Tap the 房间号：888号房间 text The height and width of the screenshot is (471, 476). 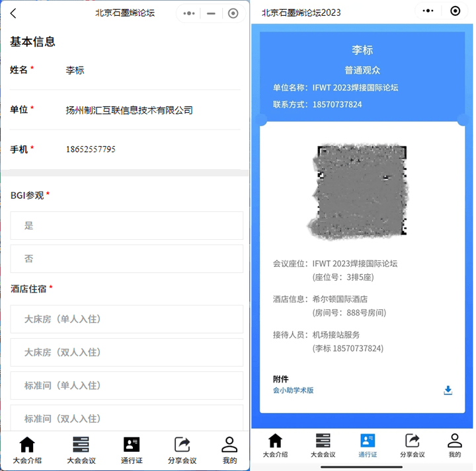click(x=349, y=313)
